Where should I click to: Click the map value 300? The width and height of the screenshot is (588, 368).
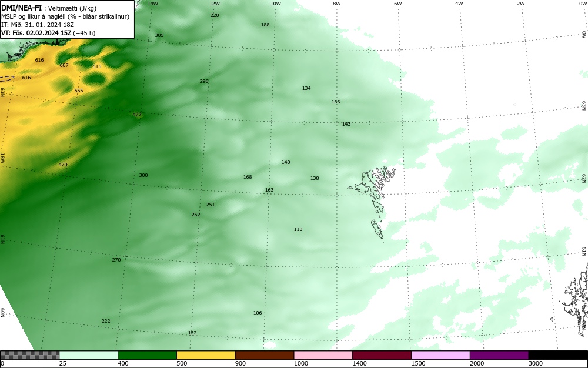tap(143, 175)
